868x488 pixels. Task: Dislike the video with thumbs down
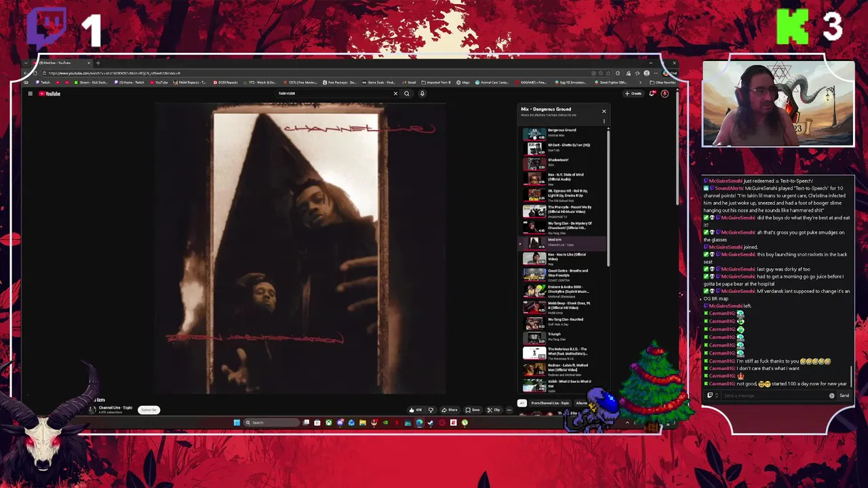click(430, 410)
